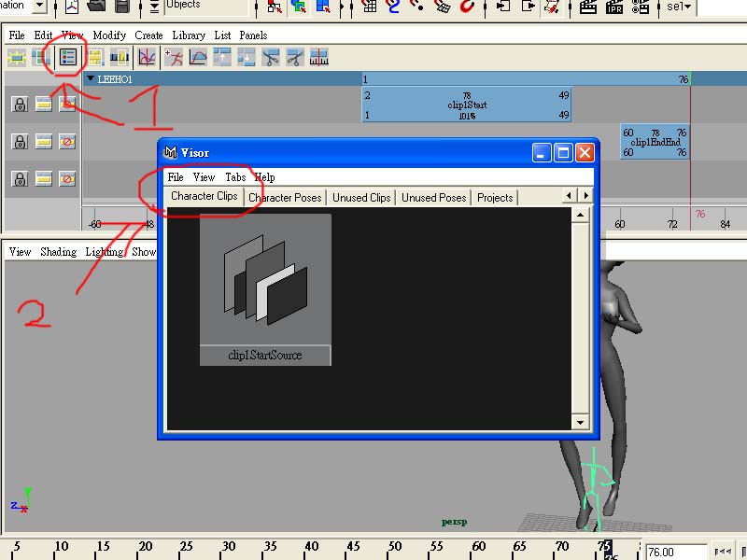This screenshot has width=747, height=560.
Task: Click Visor scrollbar down arrow
Action: 580,423
